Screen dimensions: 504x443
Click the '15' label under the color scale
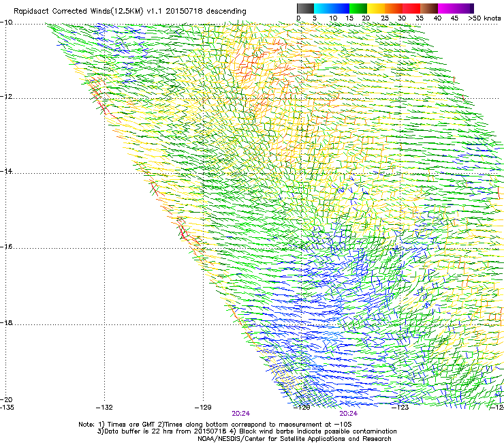[349, 18]
